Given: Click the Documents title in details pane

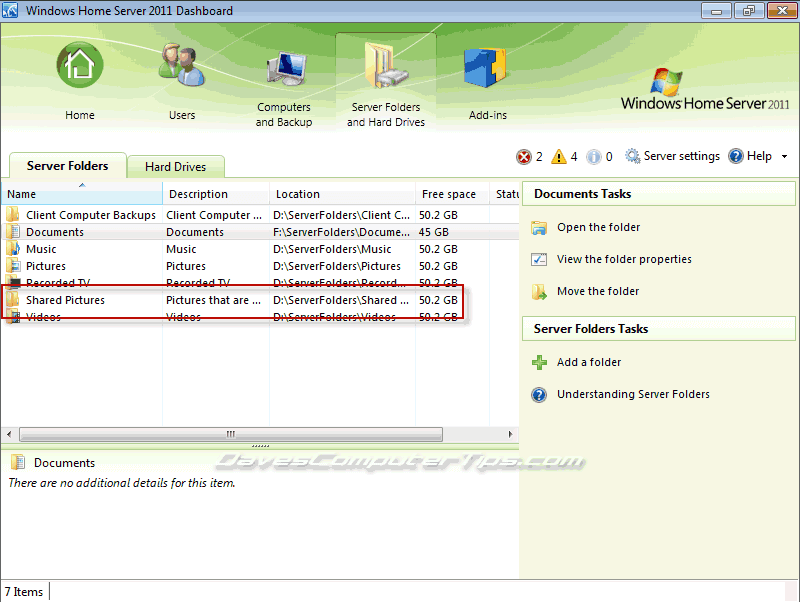Looking at the screenshot, I should tap(64, 463).
